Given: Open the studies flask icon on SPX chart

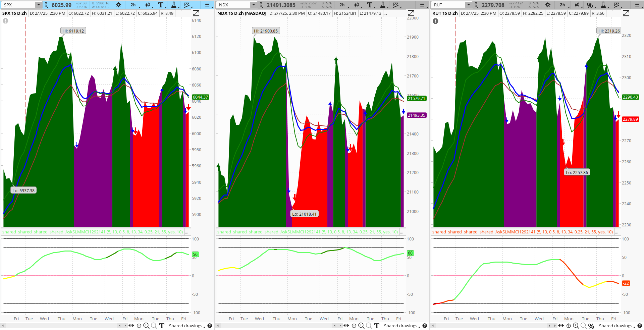Looking at the screenshot, I should point(174,5).
